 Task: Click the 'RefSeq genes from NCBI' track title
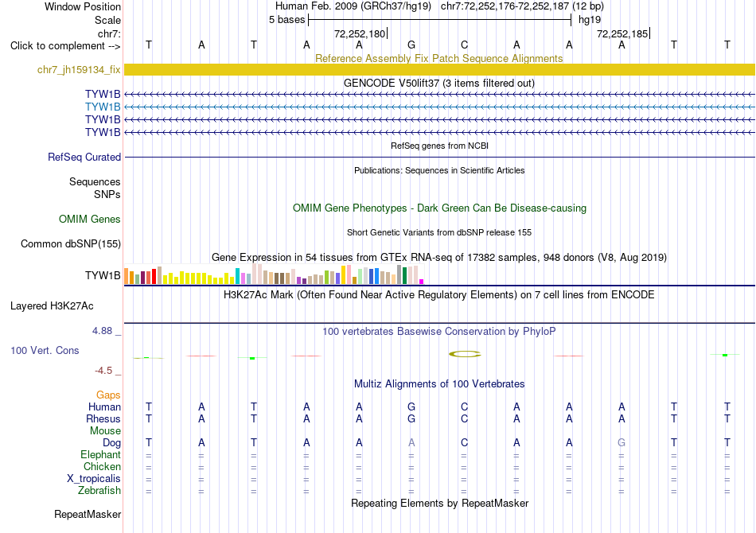click(x=439, y=146)
